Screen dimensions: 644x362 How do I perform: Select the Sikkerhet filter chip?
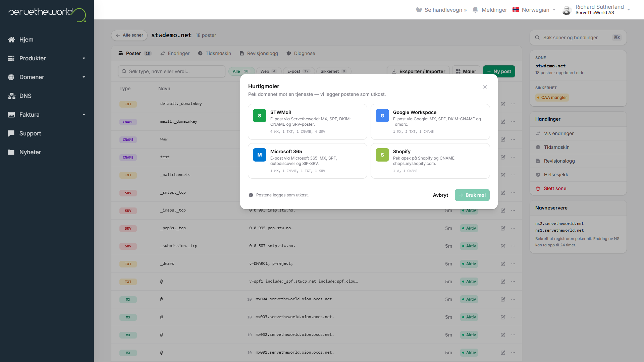pyautogui.click(x=333, y=71)
